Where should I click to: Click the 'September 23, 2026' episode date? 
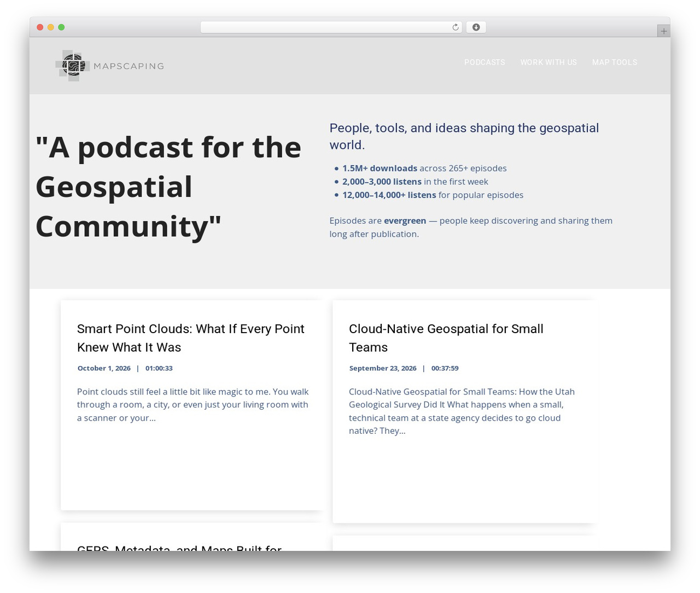(x=383, y=368)
